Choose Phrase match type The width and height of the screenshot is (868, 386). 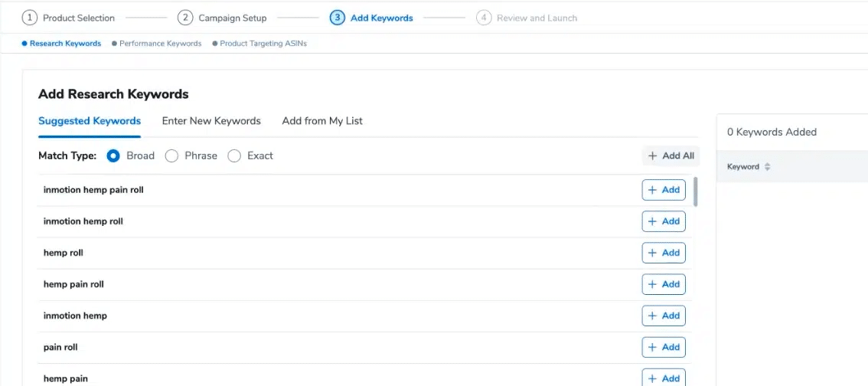[x=172, y=155]
